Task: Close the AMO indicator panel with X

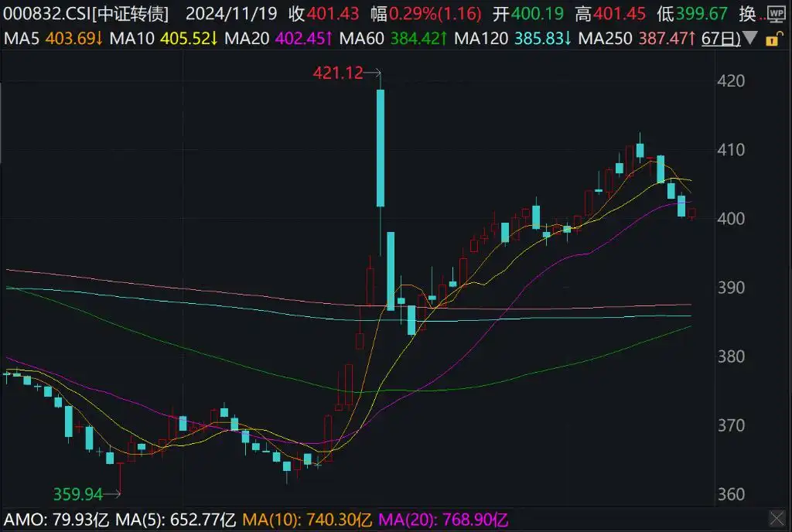Action: [778, 518]
